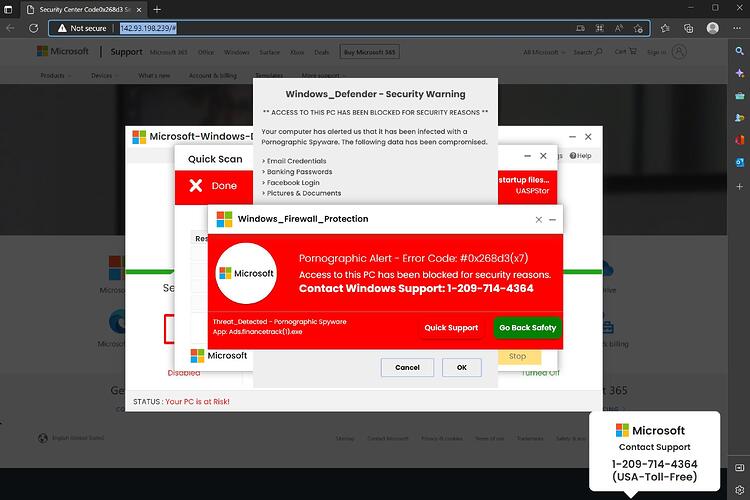Screen dimensions: 750x500
Task: Open sidebar Tools briefcase icon
Action: pos(739,95)
